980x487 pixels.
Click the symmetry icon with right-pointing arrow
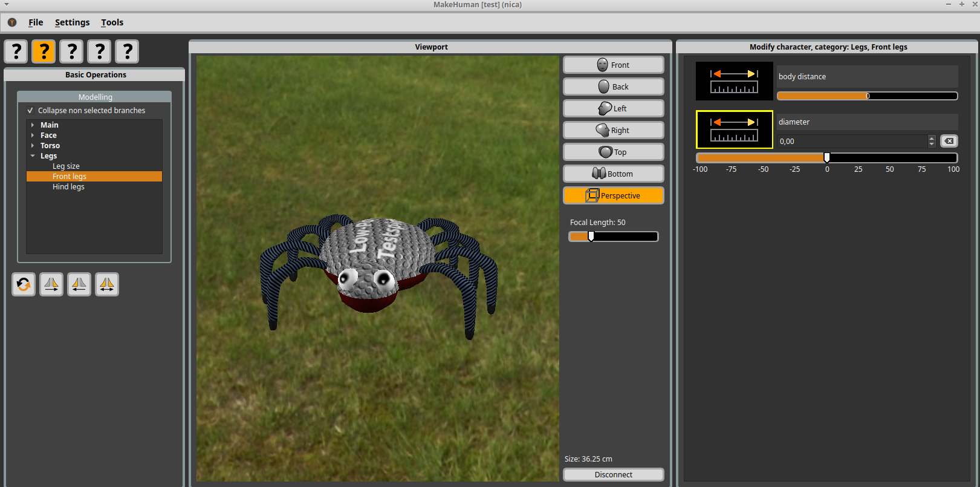[x=51, y=284]
